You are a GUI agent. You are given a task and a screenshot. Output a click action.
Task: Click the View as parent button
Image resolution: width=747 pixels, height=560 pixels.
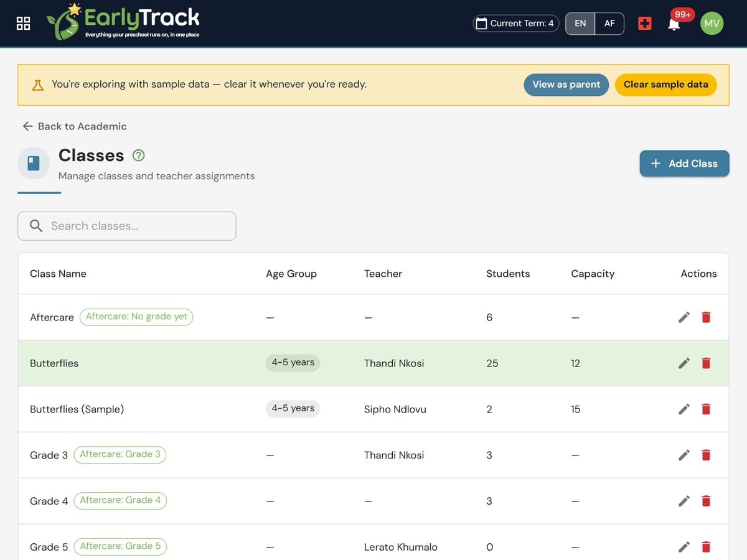click(x=566, y=85)
